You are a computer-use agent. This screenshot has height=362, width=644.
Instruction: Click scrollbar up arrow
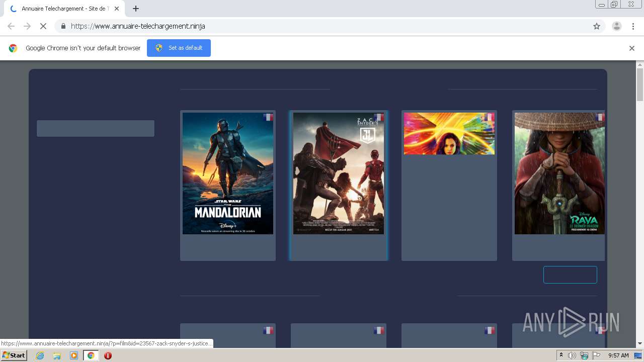click(640, 65)
